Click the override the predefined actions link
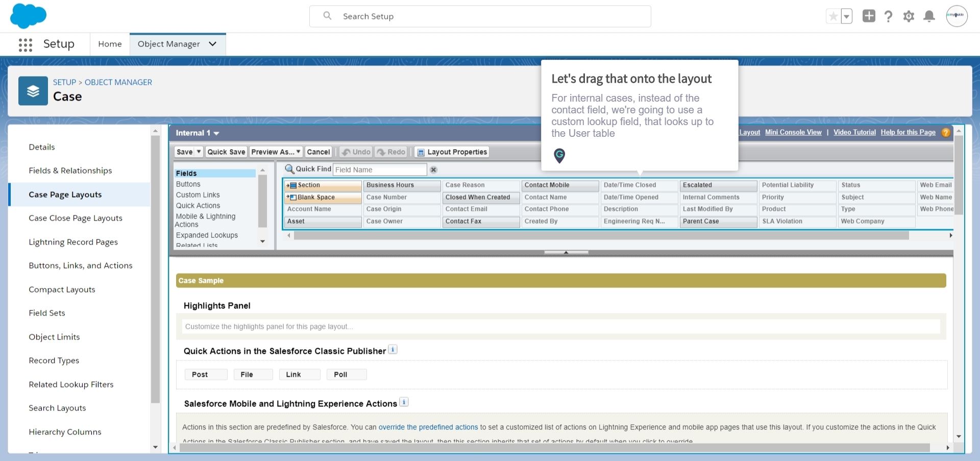This screenshot has height=461, width=980. [428, 427]
